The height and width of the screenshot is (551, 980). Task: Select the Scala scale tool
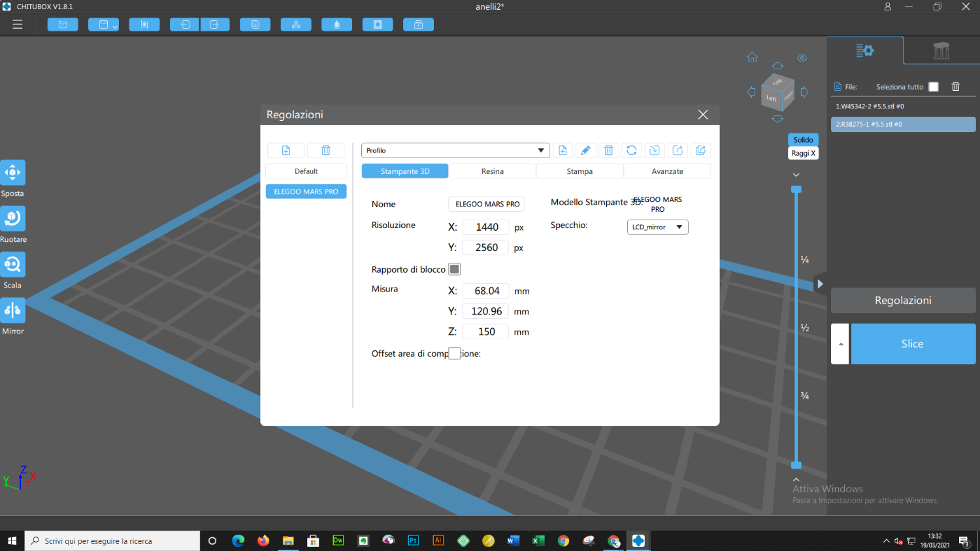(x=12, y=264)
